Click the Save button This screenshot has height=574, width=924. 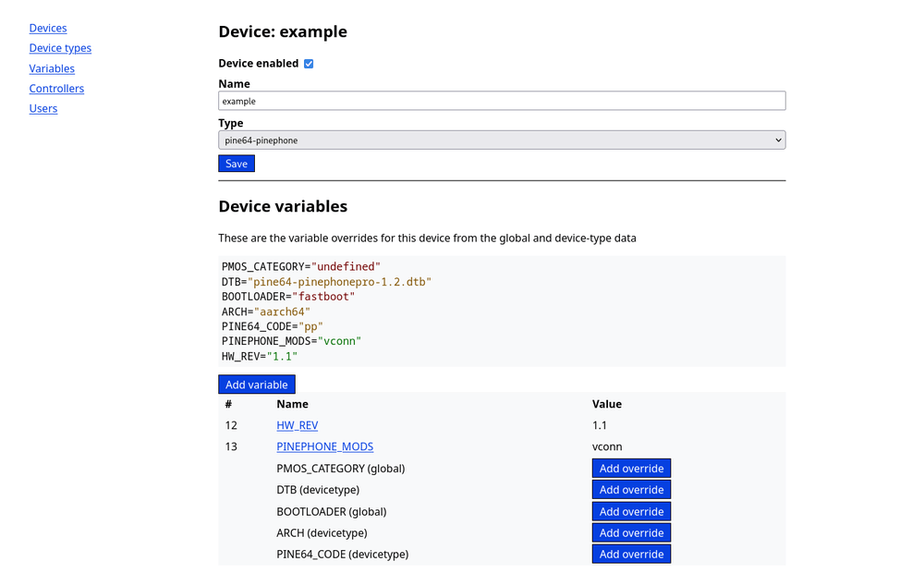(237, 164)
